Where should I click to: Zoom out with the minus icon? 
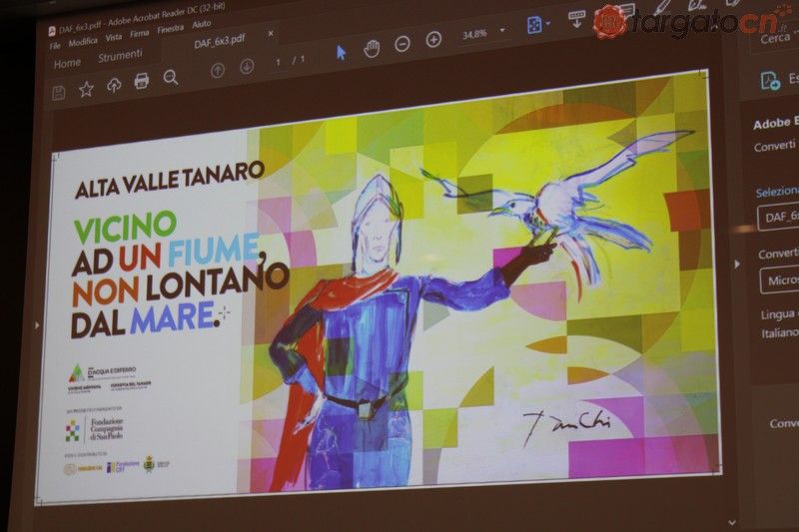coord(402,44)
